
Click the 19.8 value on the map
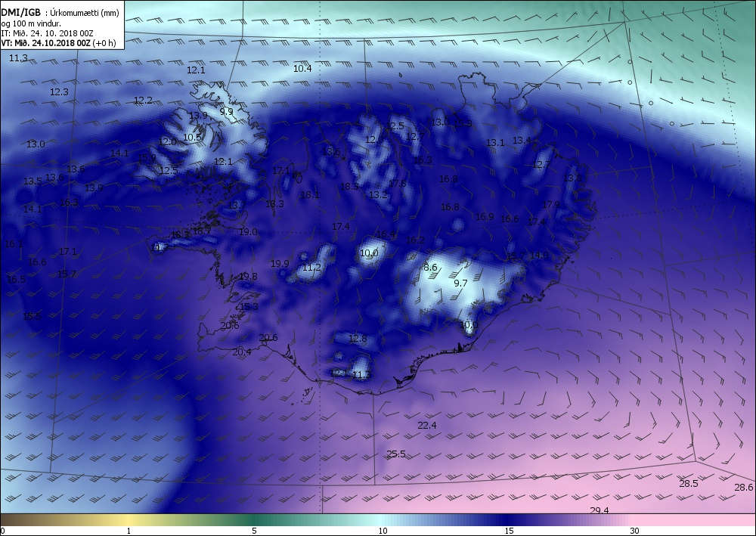pyautogui.click(x=248, y=276)
